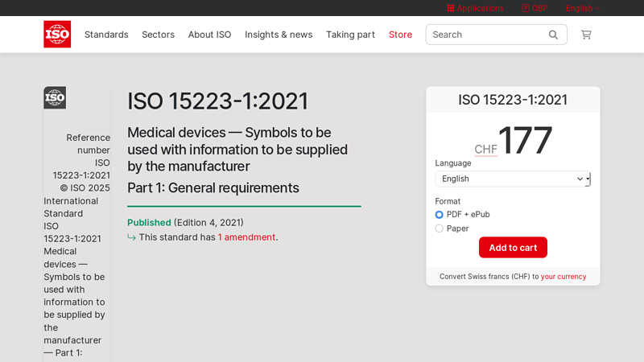Screen dimensions: 644x362
Task: Open the Insights & news menu
Action: coord(279,35)
